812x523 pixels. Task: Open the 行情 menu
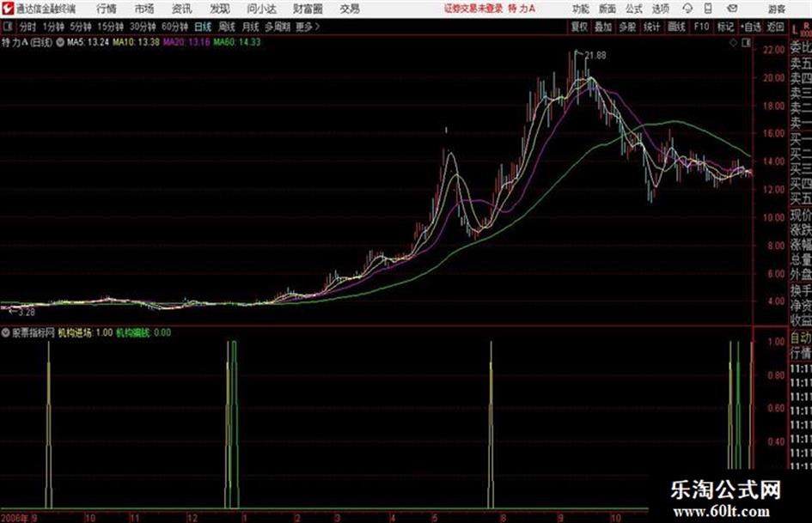[107, 9]
